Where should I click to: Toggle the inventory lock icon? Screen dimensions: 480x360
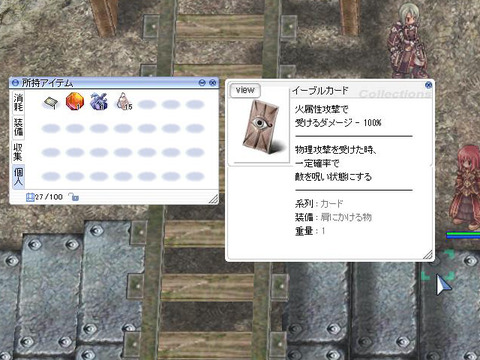pos(74,197)
